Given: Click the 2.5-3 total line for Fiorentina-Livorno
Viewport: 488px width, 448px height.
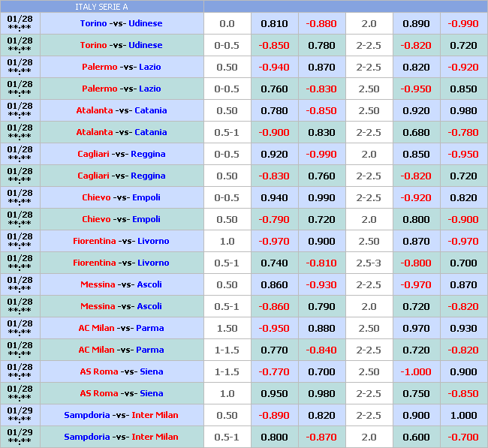Looking at the screenshot, I should coord(369,263).
